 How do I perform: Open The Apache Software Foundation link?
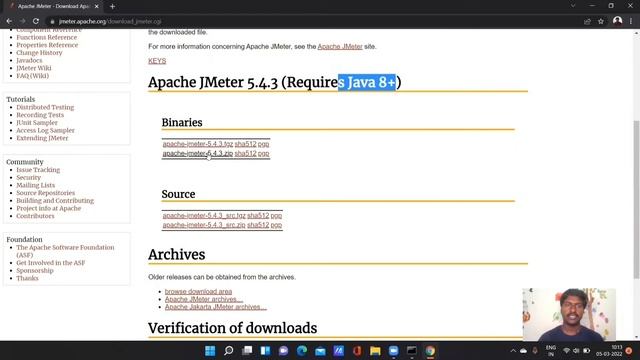point(65,251)
